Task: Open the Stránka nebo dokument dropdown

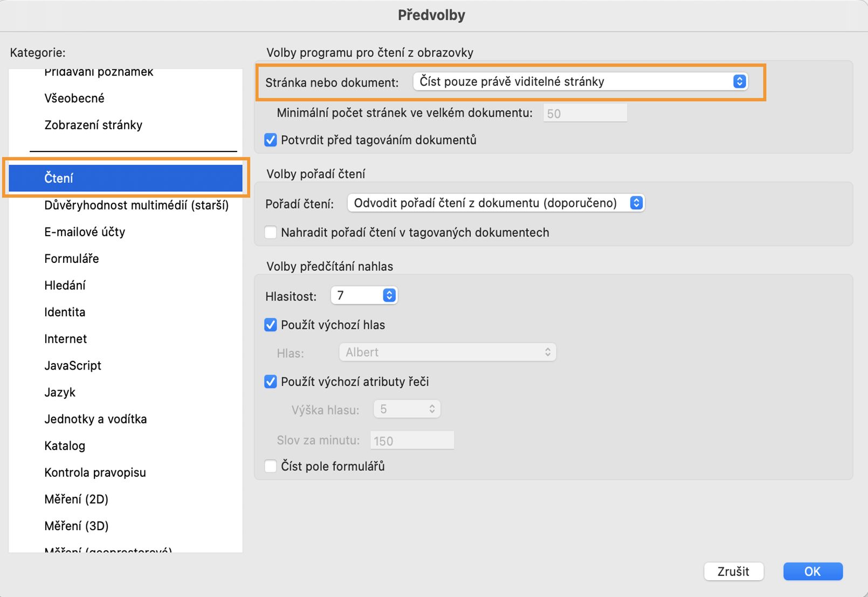Action: 580,82
